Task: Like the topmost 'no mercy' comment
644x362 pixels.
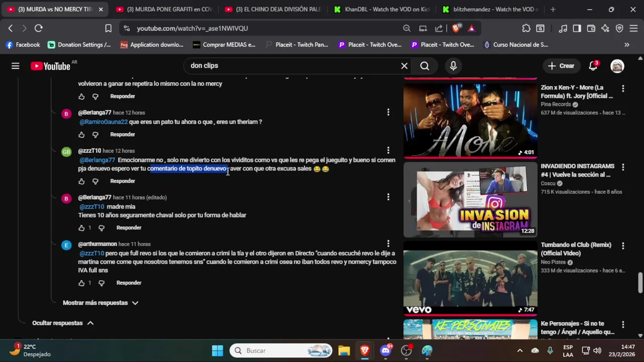Action: (82, 97)
